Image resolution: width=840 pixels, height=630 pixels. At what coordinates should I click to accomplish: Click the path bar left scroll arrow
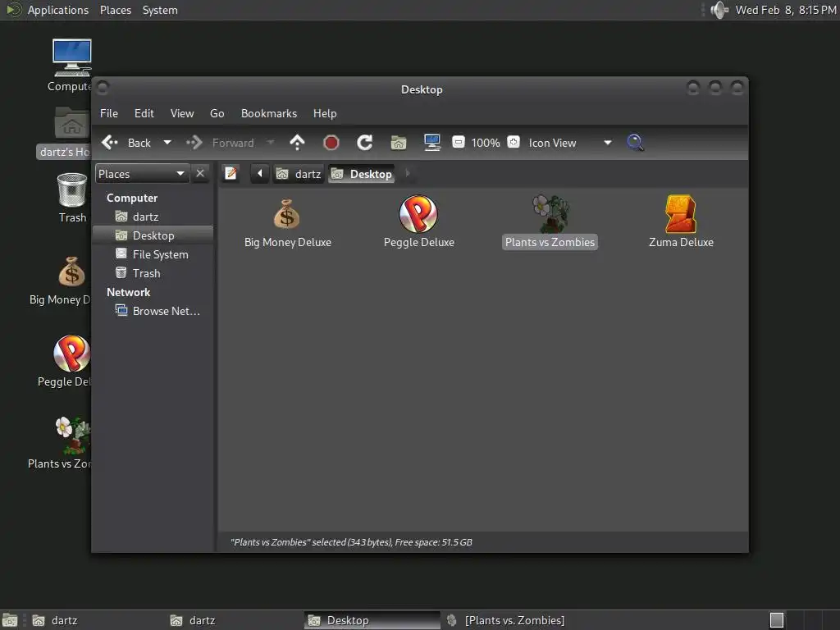click(260, 174)
